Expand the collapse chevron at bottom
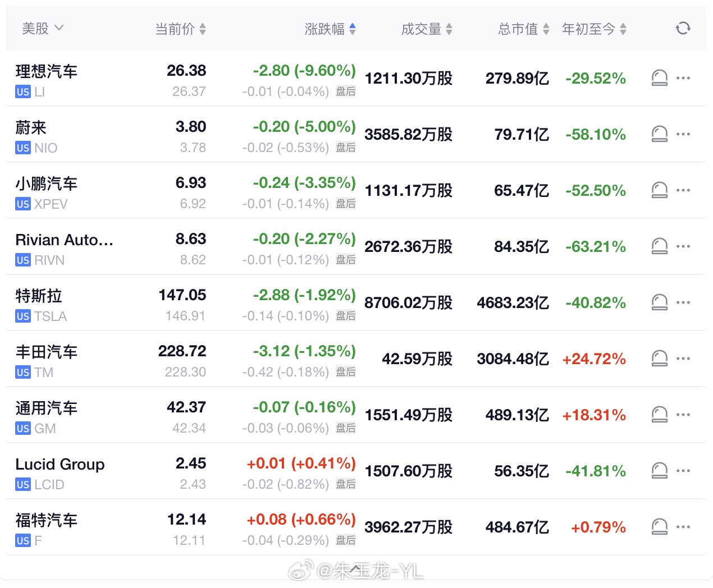713x588 pixels. tap(356, 570)
